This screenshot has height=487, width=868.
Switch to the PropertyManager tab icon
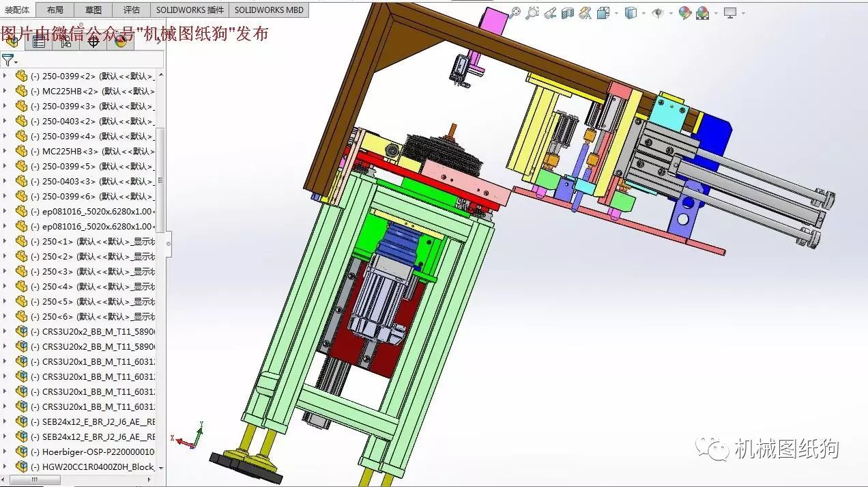(39, 42)
